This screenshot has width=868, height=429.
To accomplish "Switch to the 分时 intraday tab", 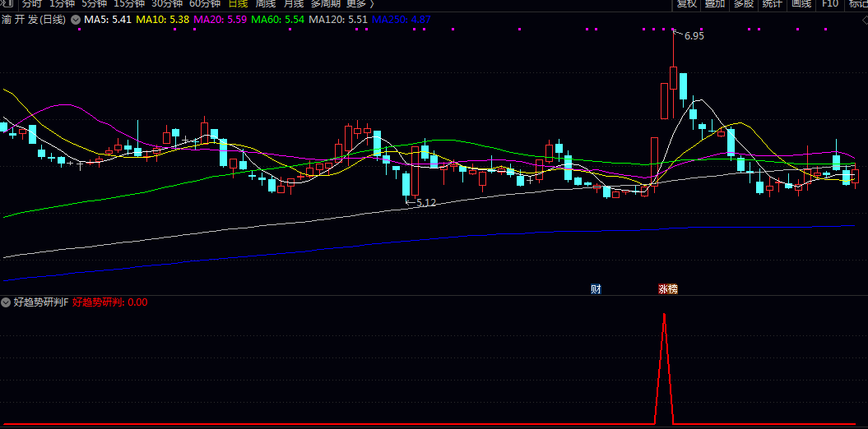I will 32,3.
